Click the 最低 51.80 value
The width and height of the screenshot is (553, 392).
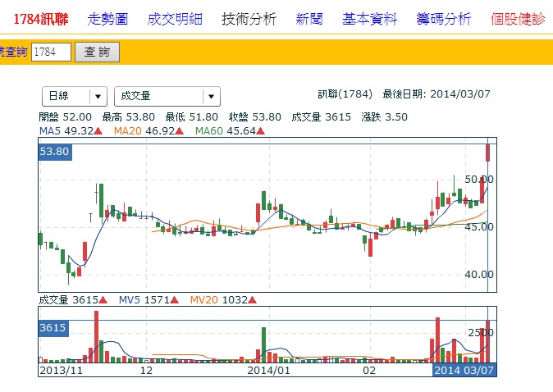point(191,117)
